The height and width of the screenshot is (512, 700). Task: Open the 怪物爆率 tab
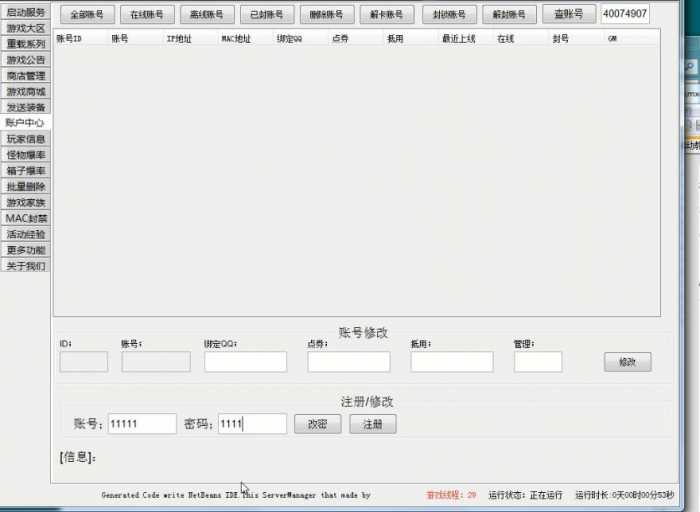(26, 155)
